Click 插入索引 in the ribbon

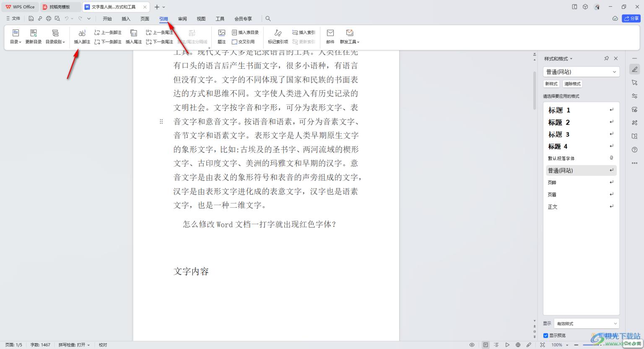(x=304, y=32)
